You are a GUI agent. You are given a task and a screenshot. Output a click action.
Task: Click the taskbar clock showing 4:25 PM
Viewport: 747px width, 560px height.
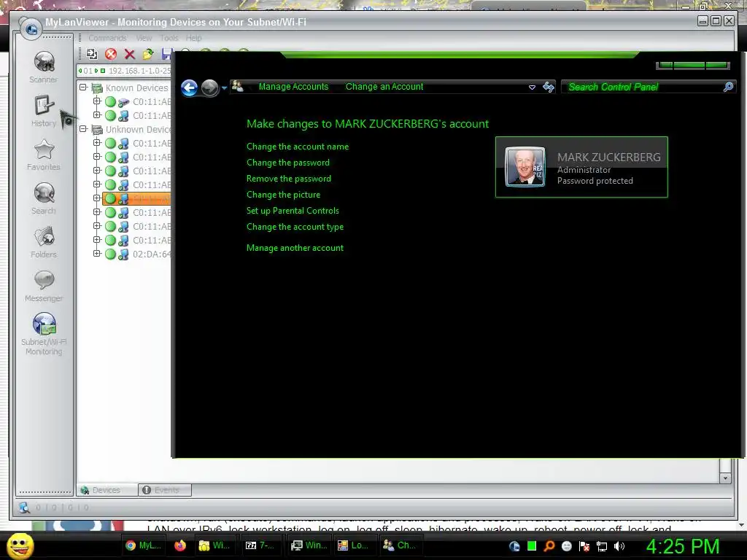pos(683,546)
